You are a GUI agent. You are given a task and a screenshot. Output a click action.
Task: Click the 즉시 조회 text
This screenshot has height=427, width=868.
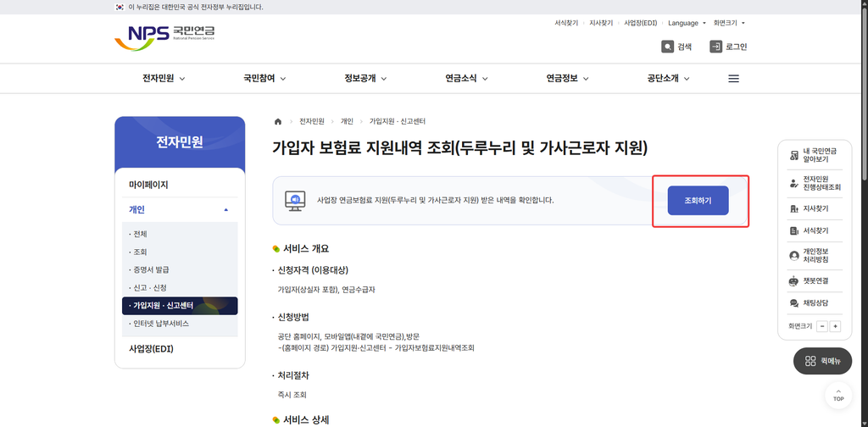[292, 395]
